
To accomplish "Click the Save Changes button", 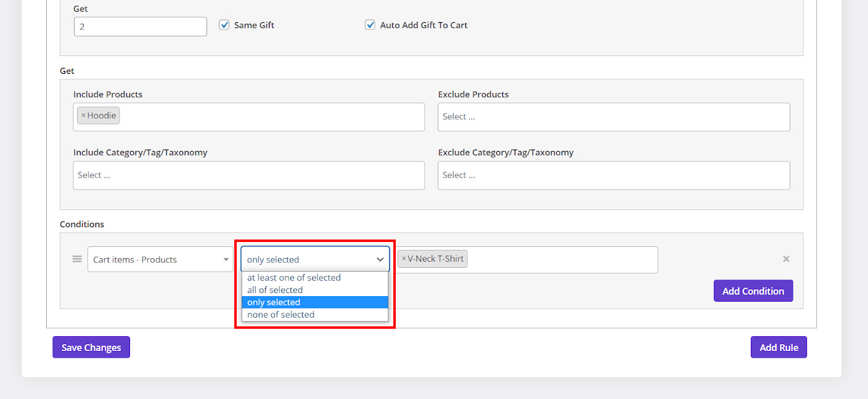I will [91, 347].
